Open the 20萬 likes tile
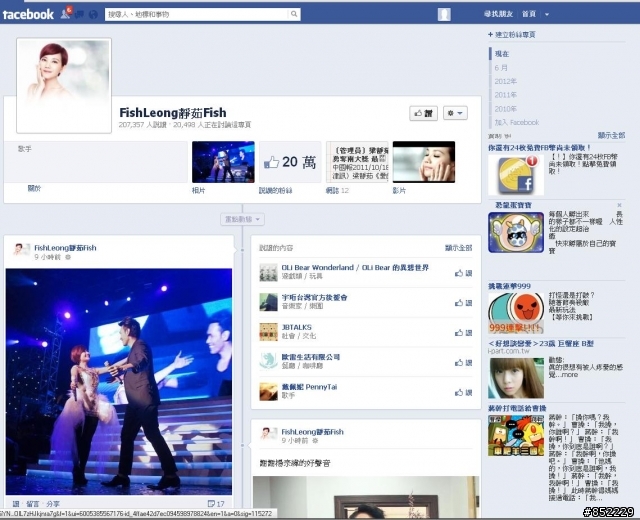This screenshot has height=520, width=640. pyautogui.click(x=290, y=162)
